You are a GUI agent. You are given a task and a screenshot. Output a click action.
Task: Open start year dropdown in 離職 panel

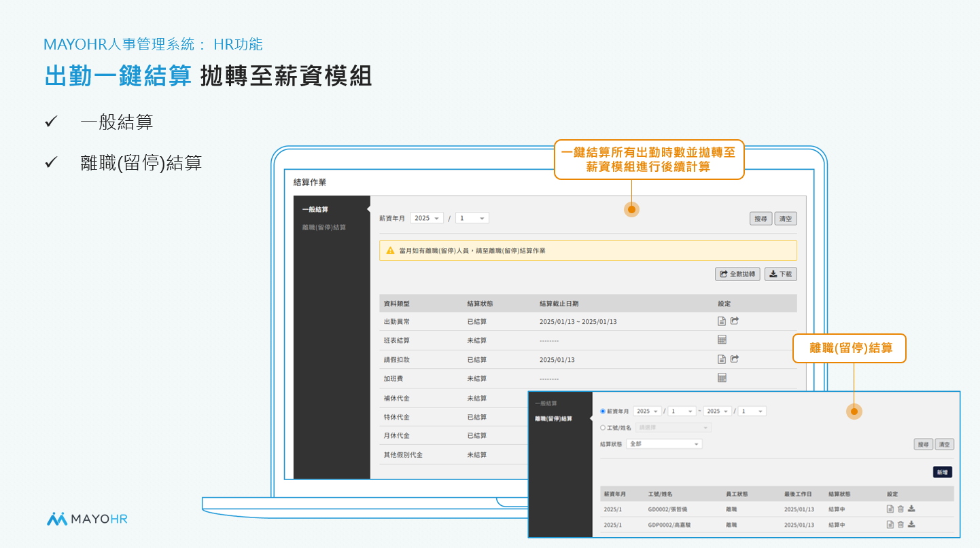(x=647, y=412)
